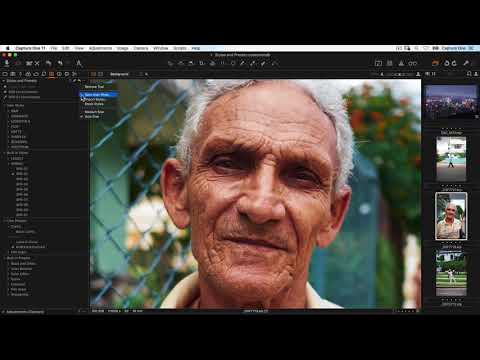The width and height of the screenshot is (480, 360).
Task: Open the Adjustments menu in menu bar
Action: [x=100, y=48]
